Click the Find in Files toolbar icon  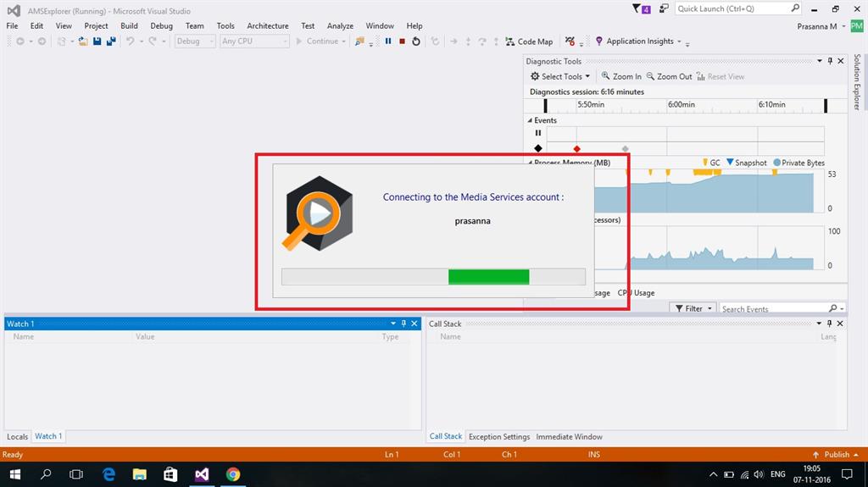(359, 41)
